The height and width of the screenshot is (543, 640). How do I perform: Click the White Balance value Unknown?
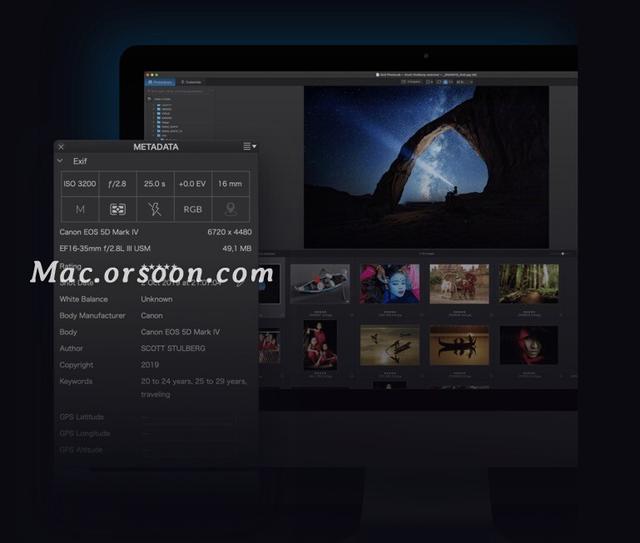157,299
